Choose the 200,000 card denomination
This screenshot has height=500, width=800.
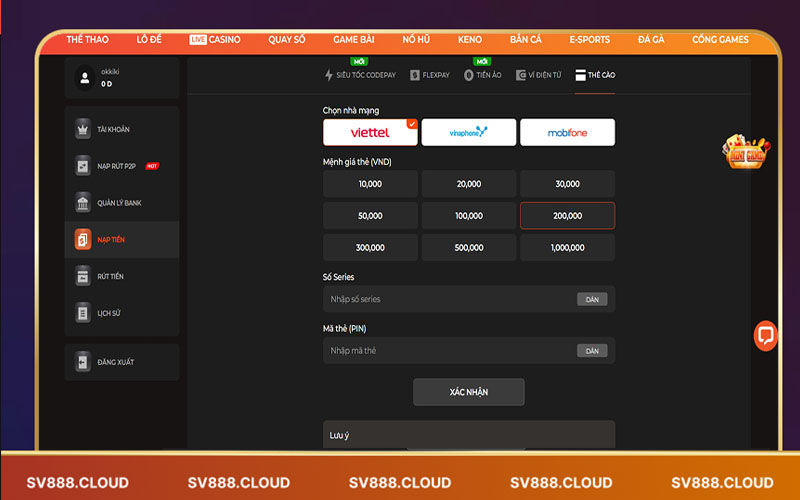567,216
